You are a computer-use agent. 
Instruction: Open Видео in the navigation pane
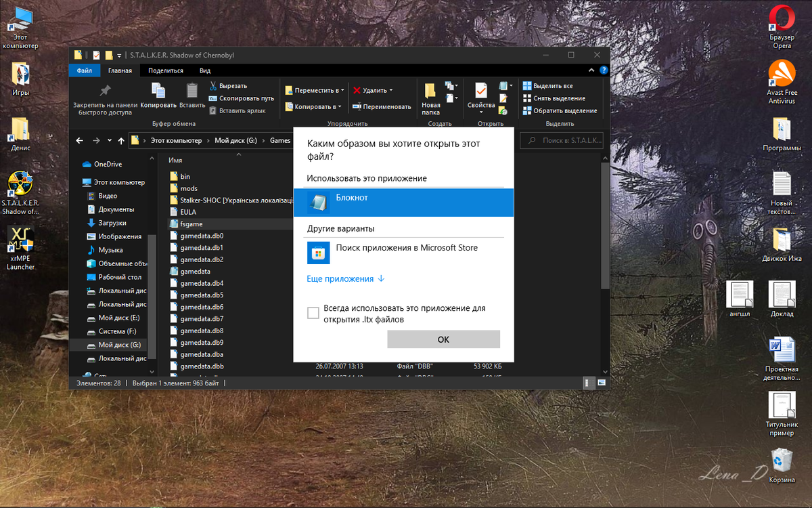102,196
